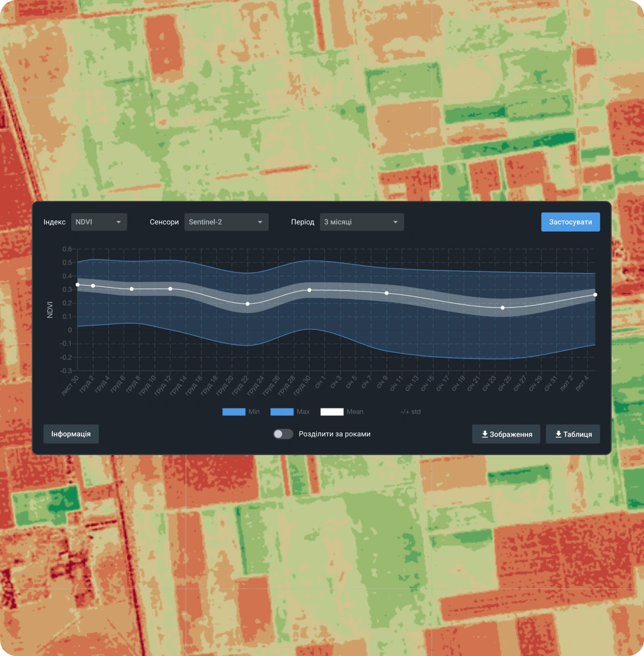Click download icon on Таблиця button
644x656 pixels.
pos(558,434)
